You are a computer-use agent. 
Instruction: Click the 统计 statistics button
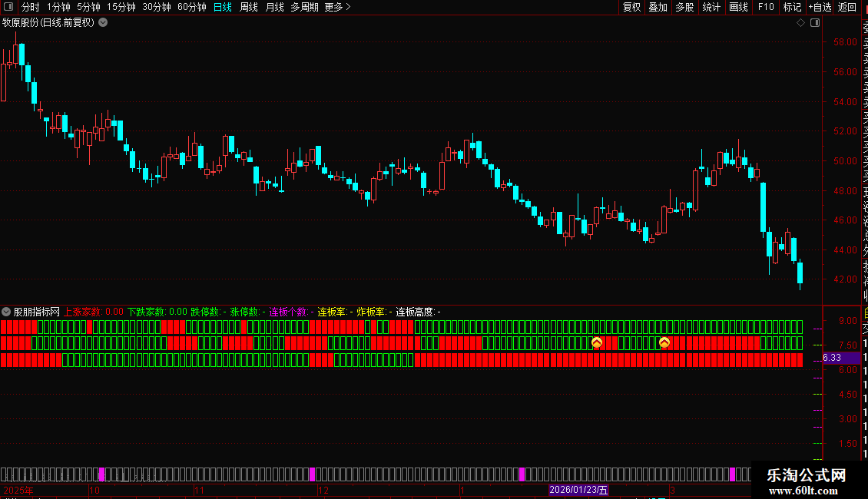tap(711, 7)
